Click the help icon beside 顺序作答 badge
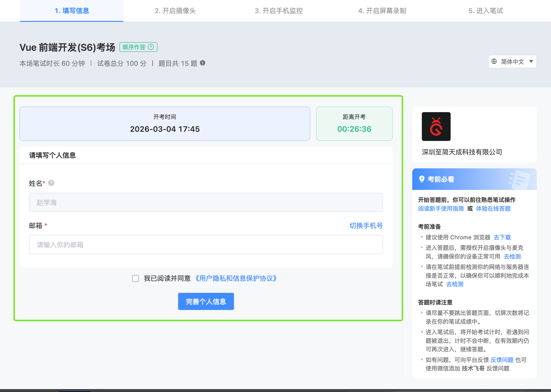The height and width of the screenshot is (392, 551). click(x=151, y=47)
